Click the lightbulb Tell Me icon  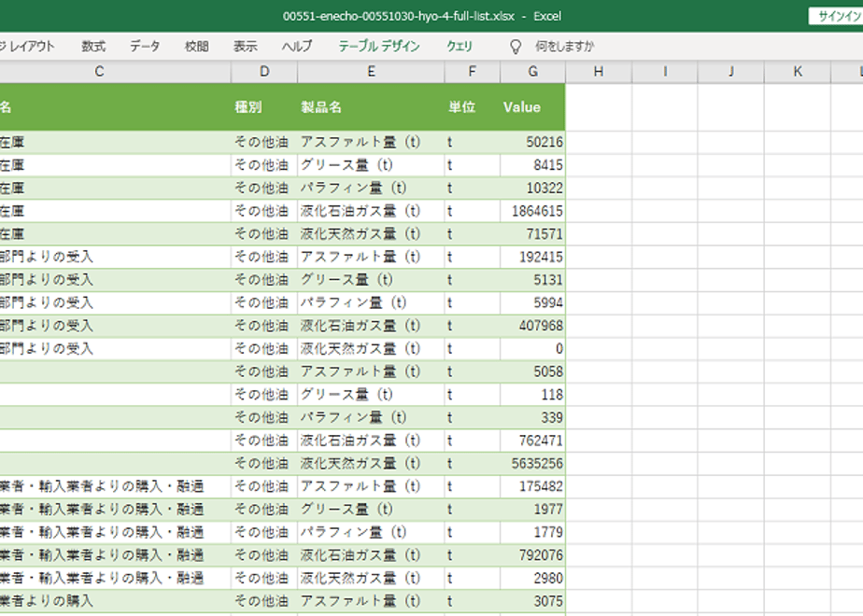point(516,47)
